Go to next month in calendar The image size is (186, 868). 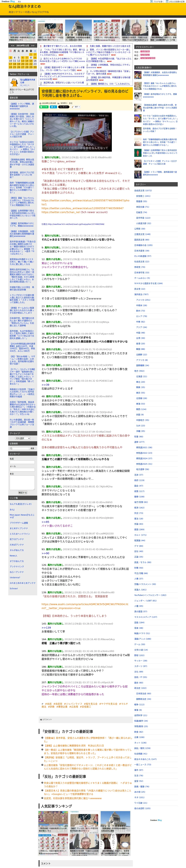pyautogui.click(x=33, y=45)
